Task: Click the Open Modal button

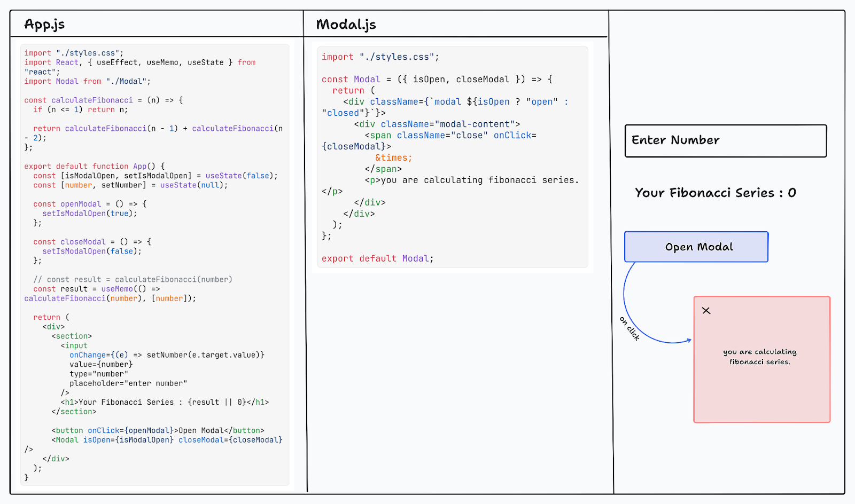Action: coord(696,247)
